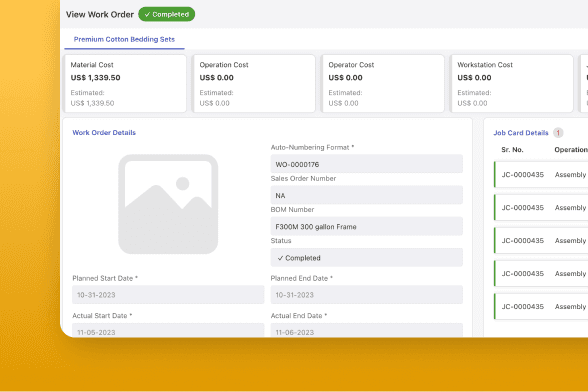This screenshot has height=392, width=588.
Task: Open the Material Cost card
Action: (x=125, y=84)
